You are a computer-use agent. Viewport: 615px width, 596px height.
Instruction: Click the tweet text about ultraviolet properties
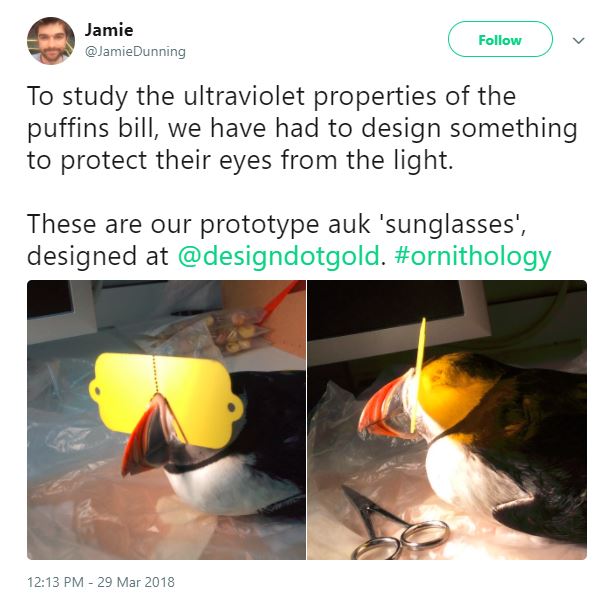click(x=302, y=128)
